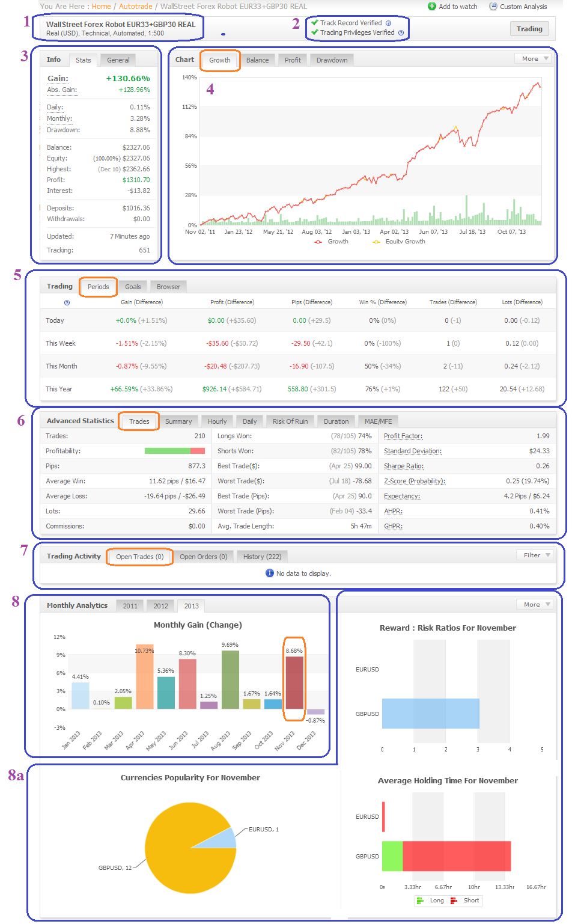Screen dimensions: 578x924
Task: Switch to the Stats tab in Info panel
Action: tap(84, 60)
